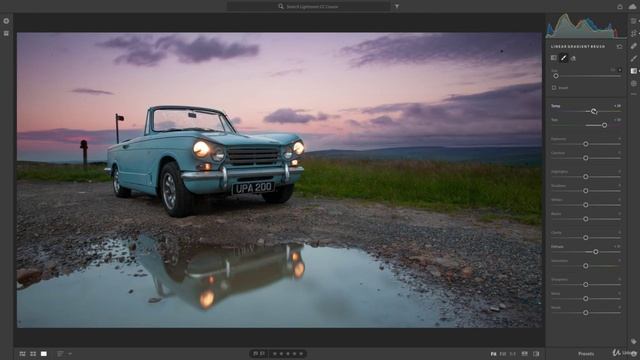The width and height of the screenshot is (640, 360).
Task: Reset the Linear Gradient brush settings icon
Action: 620,47
